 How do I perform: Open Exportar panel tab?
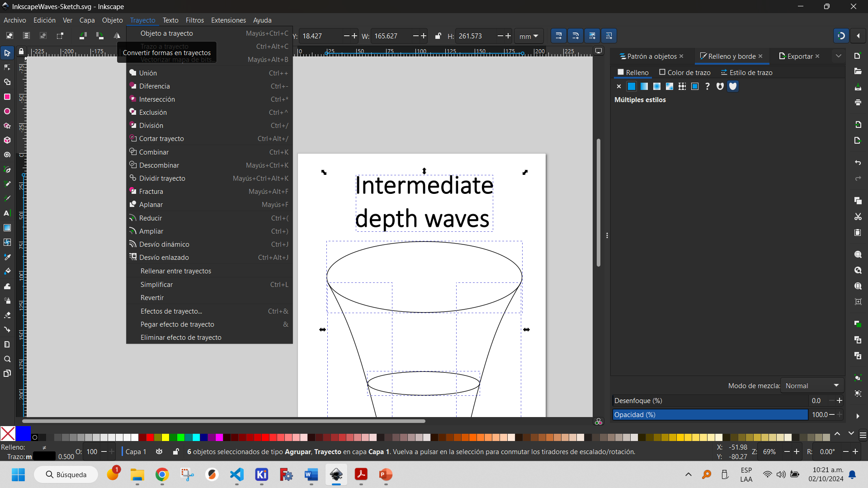coord(799,56)
